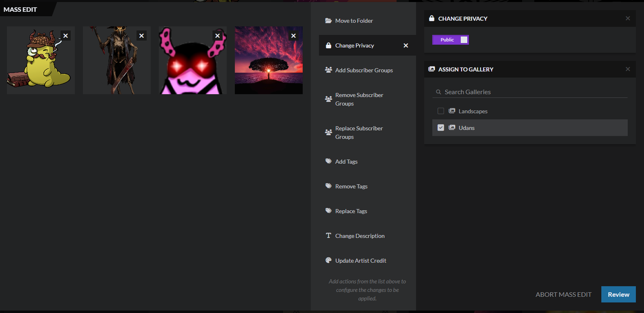
Task: Select the Udans gallery label
Action: click(466, 128)
